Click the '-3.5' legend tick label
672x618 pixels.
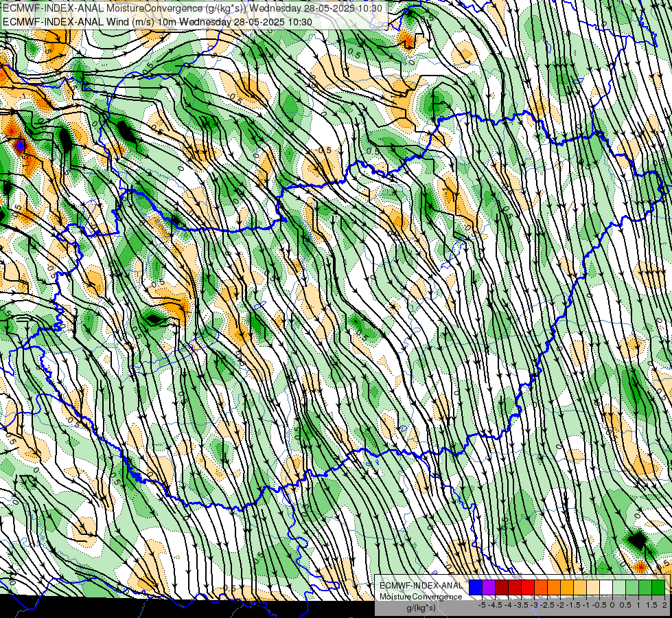(x=521, y=605)
